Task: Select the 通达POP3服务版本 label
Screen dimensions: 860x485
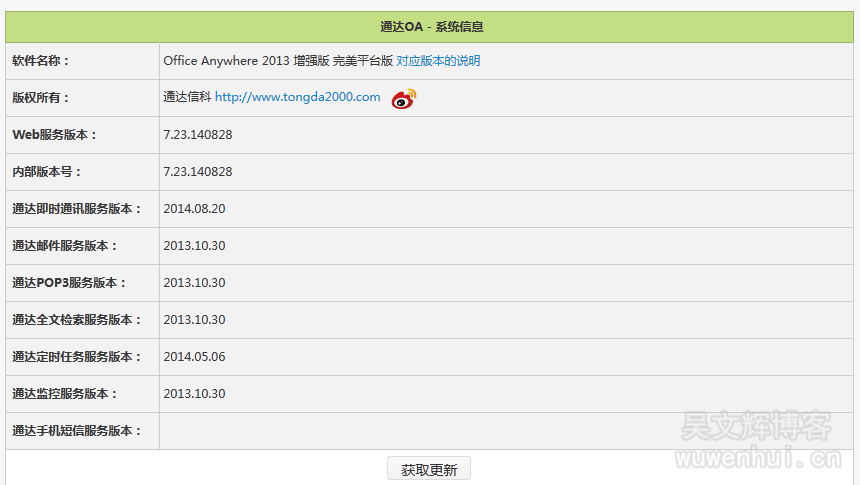Action: [x=69, y=283]
